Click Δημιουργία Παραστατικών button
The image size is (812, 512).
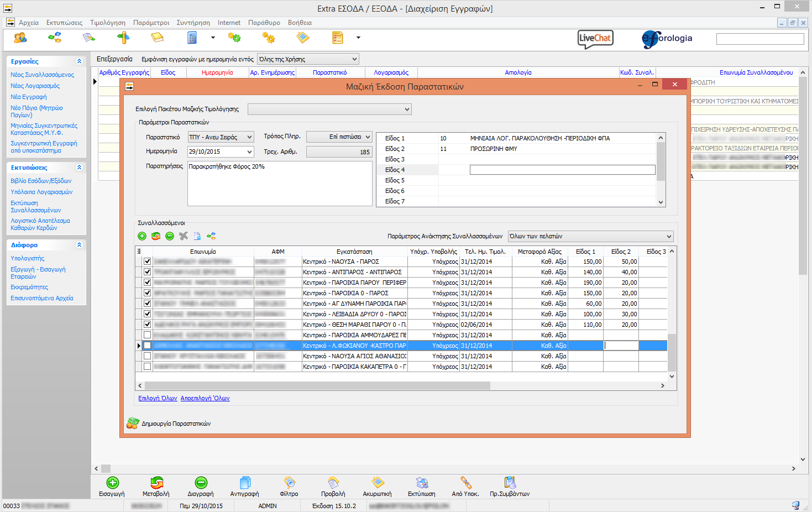(x=169, y=424)
